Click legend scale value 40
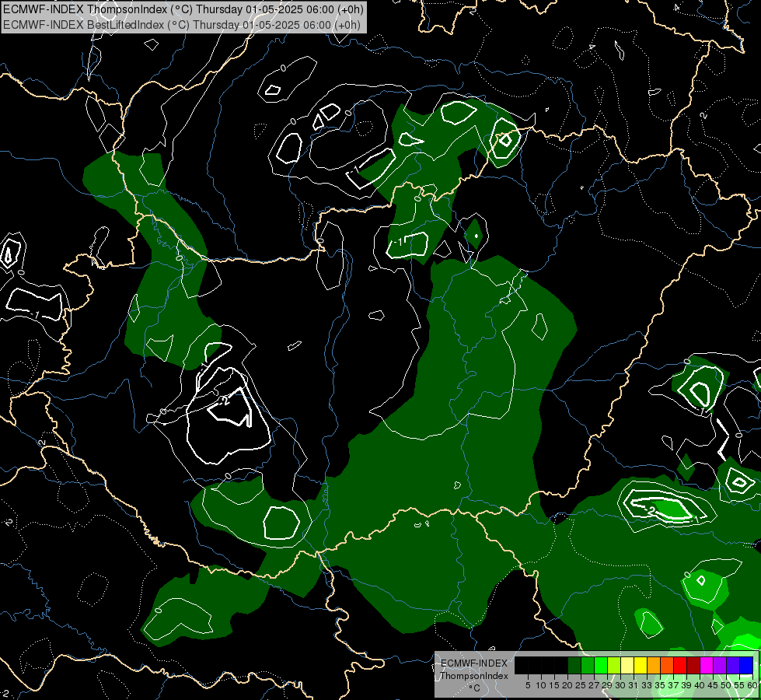The width and height of the screenshot is (761, 700). pos(700,685)
